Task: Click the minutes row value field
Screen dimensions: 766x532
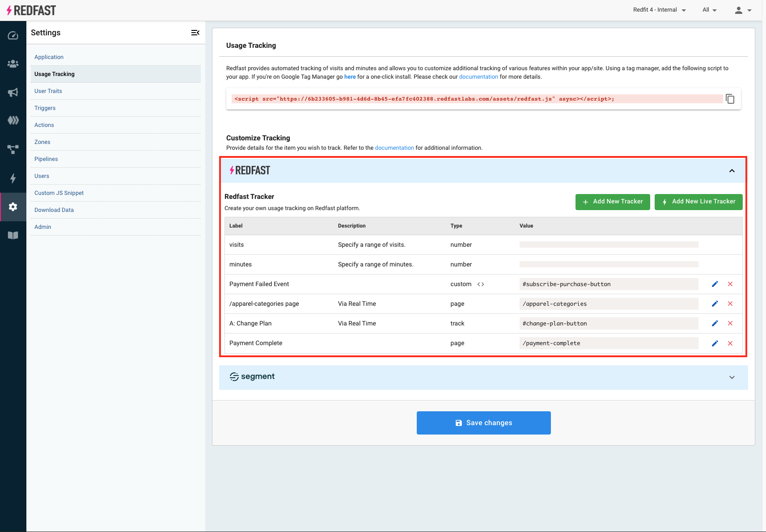Action: pyautogui.click(x=609, y=264)
